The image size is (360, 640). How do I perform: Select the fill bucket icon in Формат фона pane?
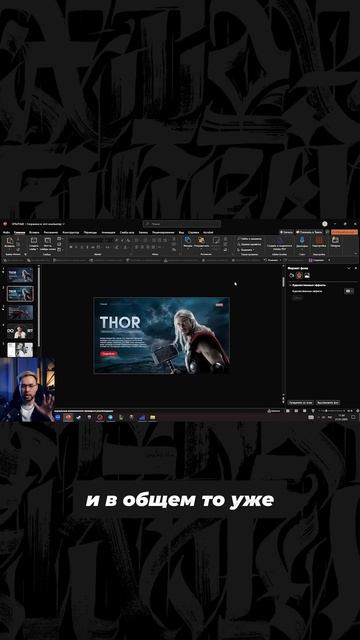click(291, 276)
